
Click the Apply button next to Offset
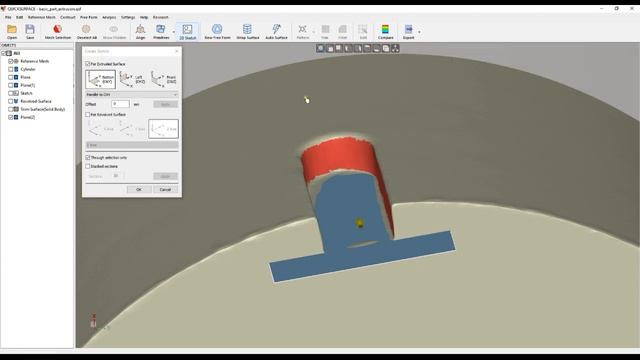pos(165,104)
